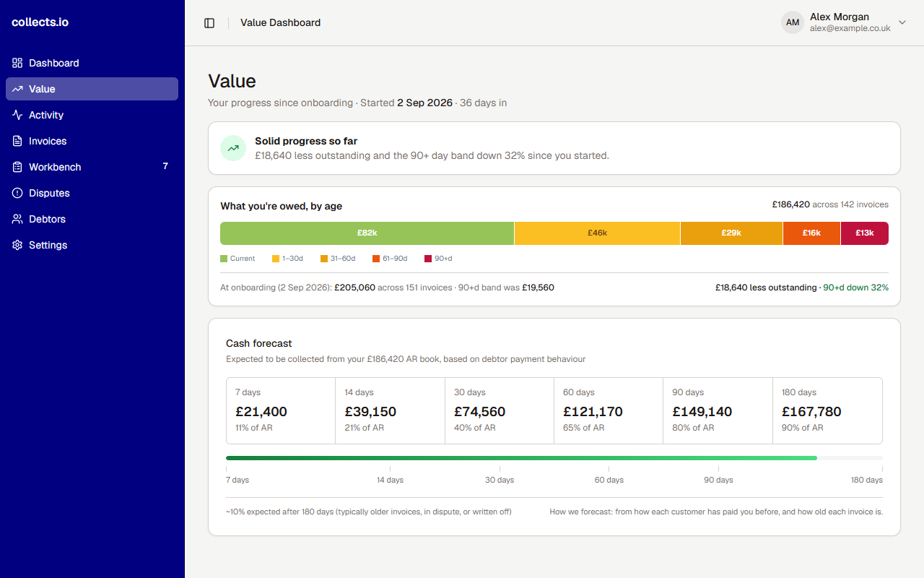The height and width of the screenshot is (578, 924).
Task: Click the green cash forecast progress bar
Action: coord(521,458)
